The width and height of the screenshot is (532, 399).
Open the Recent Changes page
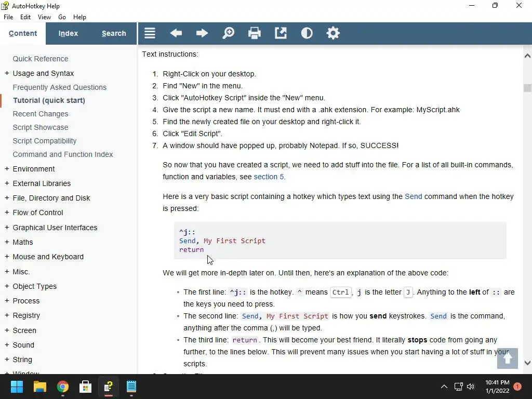coord(41,114)
